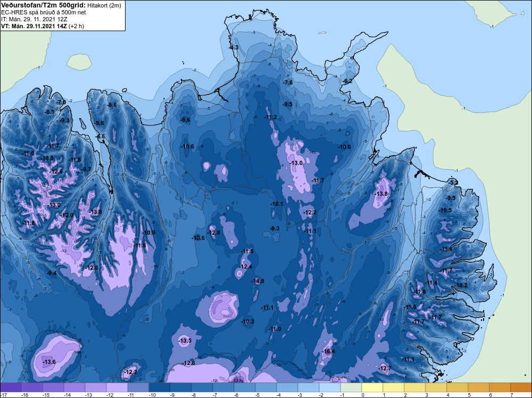Viewport: 532px width, 398px height.
Task: Click the -10.2 temperature label
Action: (461, 285)
